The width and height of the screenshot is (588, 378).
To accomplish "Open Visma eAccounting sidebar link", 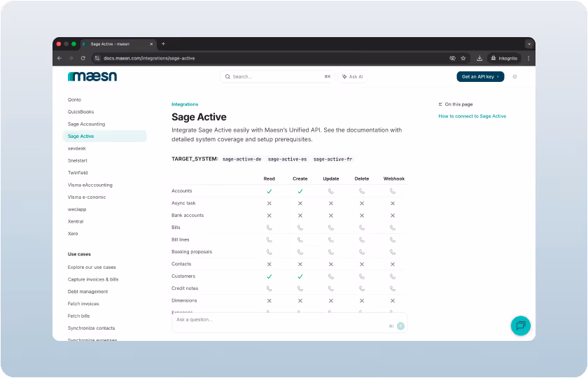I will click(x=90, y=185).
